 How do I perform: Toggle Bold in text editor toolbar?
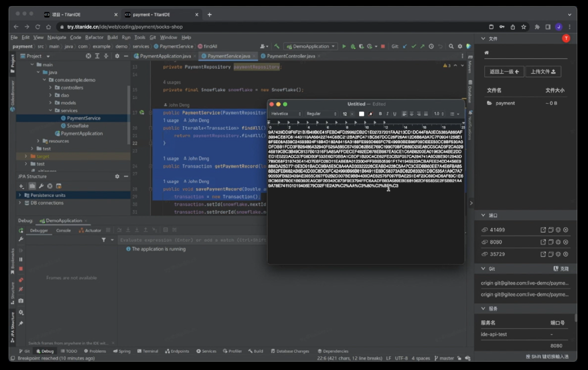pyautogui.click(x=380, y=114)
